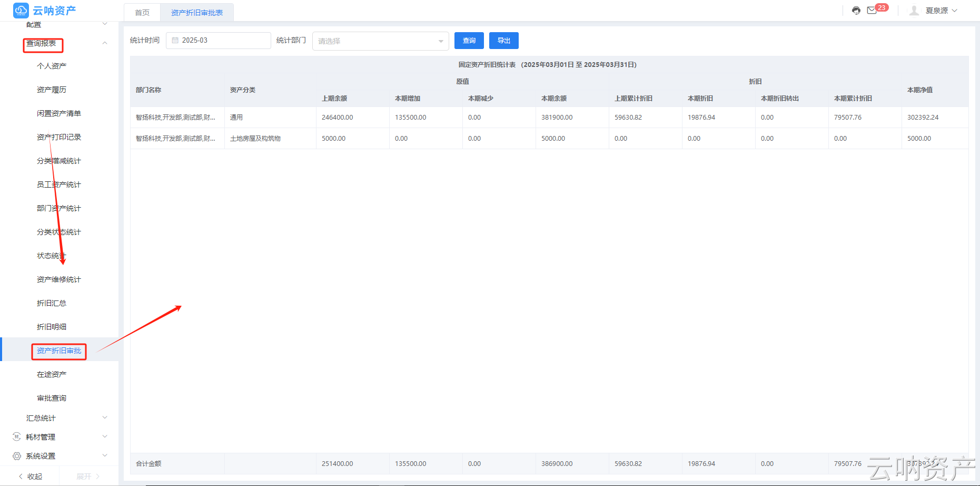Go to 闲置资产清单 menu item
This screenshot has width=980, height=486.
coord(59,113)
